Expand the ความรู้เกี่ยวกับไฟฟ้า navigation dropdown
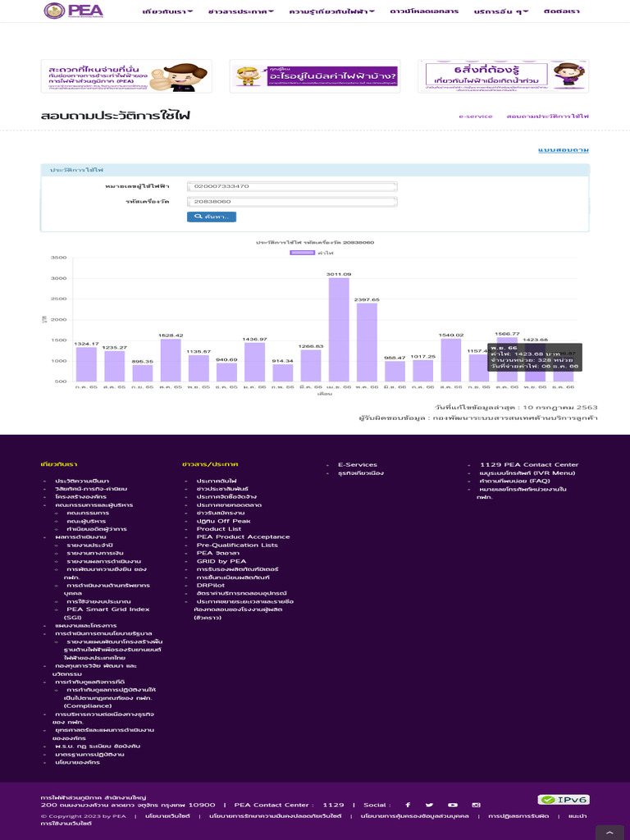 (331, 11)
